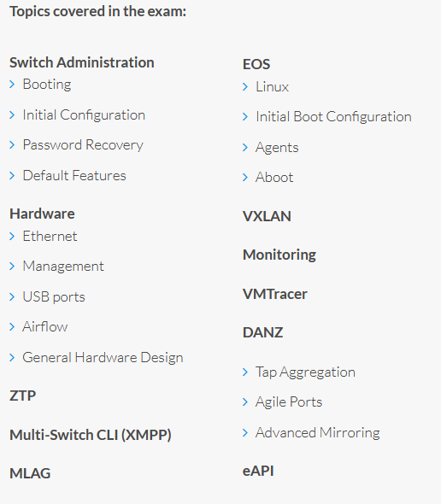Screen dimensions: 441x504
Task: Select the Management hardware topic
Action: coord(63,267)
